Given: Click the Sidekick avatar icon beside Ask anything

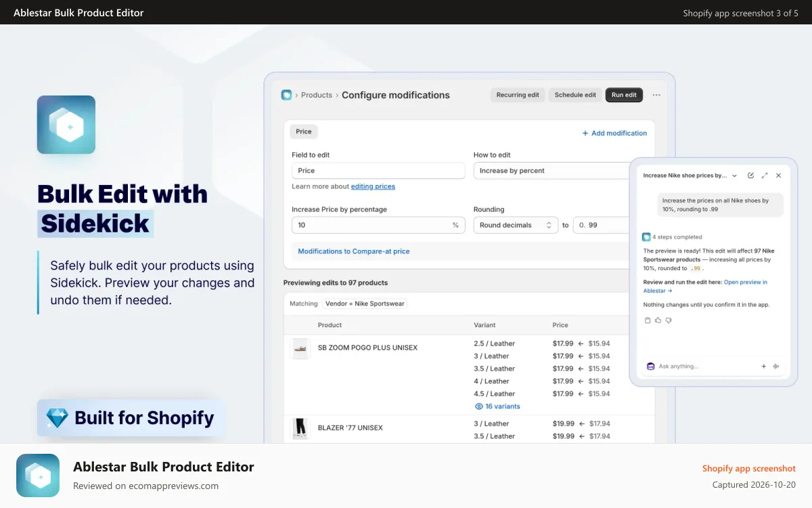Looking at the screenshot, I should [650, 366].
